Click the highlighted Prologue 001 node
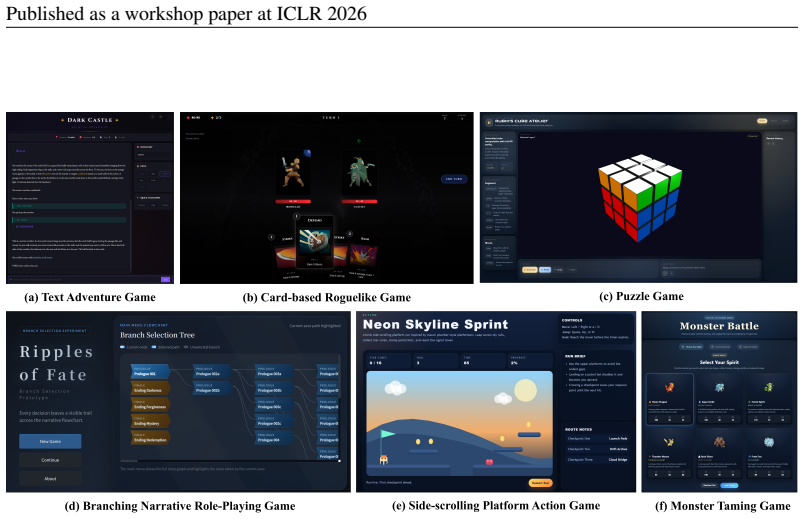The width and height of the screenshot is (804, 519). (151, 372)
